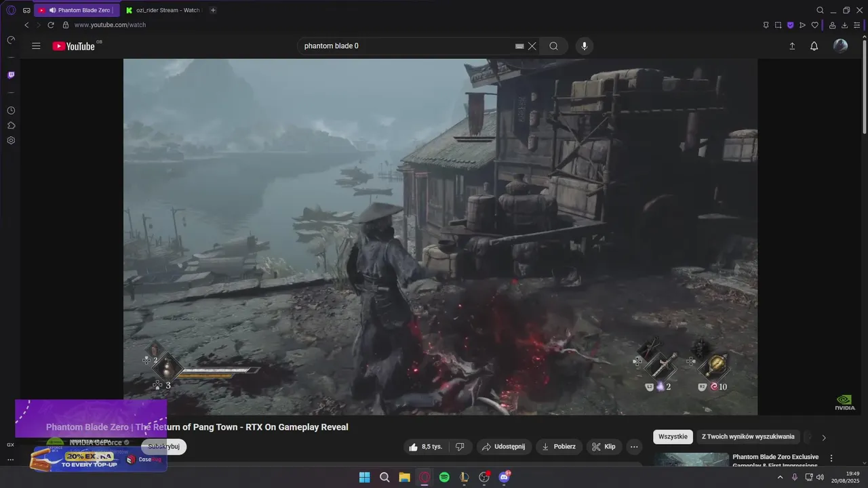Open Discord from the taskbar
This screenshot has width=868, height=488.
click(505, 477)
